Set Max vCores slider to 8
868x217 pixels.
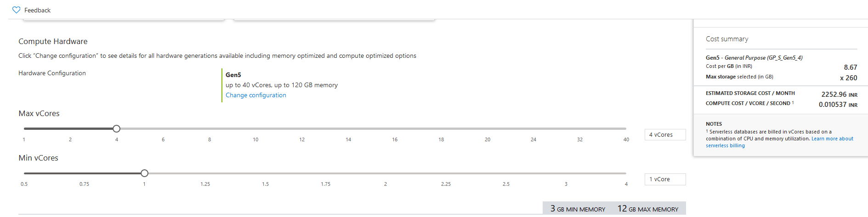(x=210, y=129)
